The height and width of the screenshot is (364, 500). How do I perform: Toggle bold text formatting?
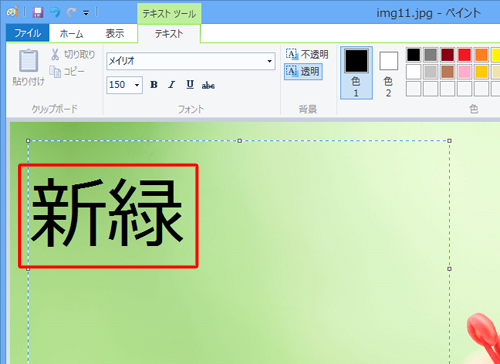click(154, 85)
